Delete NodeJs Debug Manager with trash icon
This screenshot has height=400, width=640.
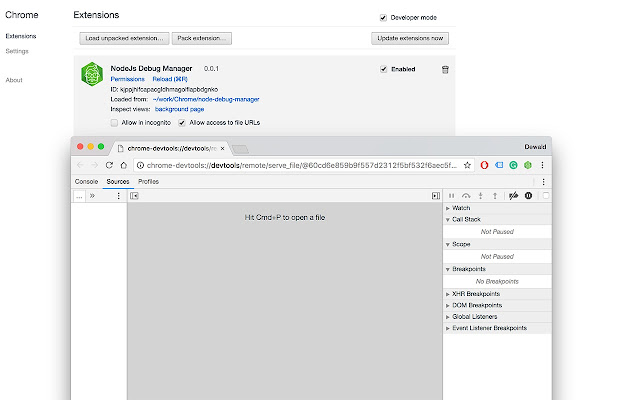(x=445, y=70)
